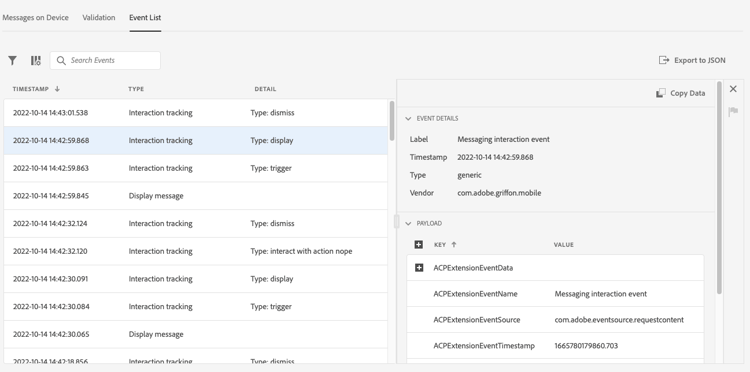
Task: Select the Event List tab
Action: [x=145, y=18]
